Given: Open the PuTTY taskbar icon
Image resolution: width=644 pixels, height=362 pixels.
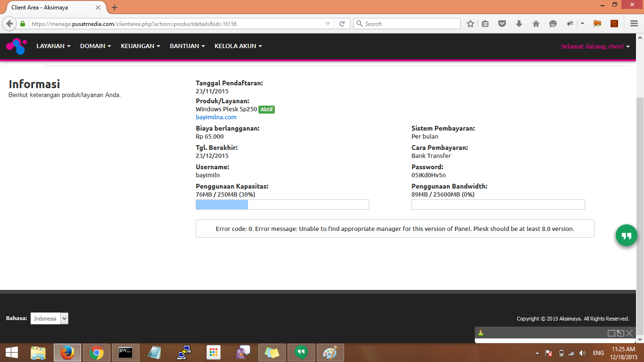Looking at the screenshot, I should (184, 353).
